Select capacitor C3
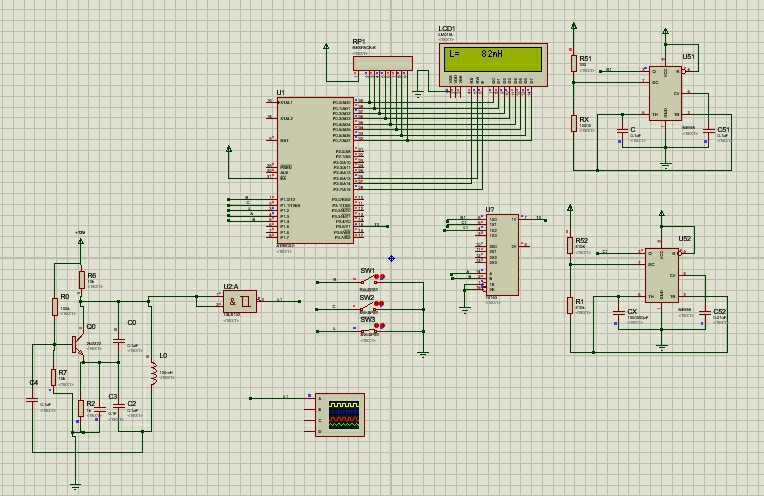The height and width of the screenshot is (496, 764). pos(99,409)
